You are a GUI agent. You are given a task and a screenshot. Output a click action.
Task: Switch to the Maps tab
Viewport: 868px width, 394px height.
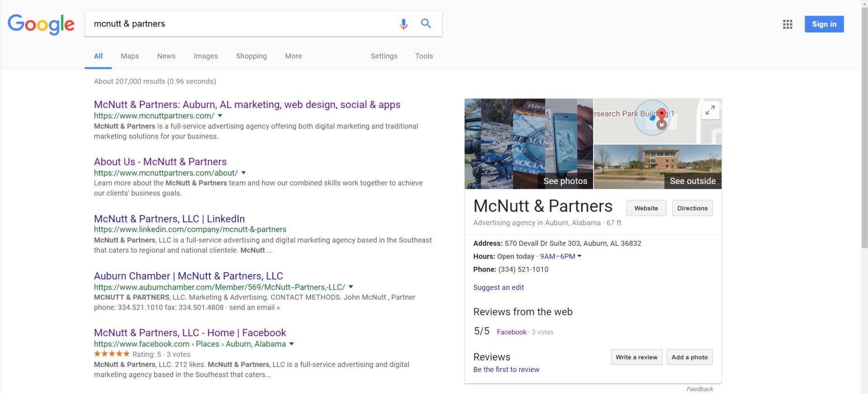[x=130, y=56]
